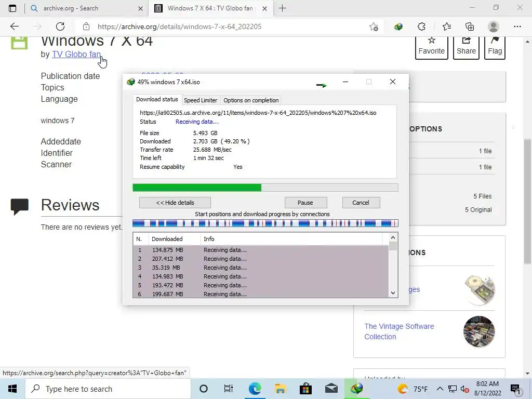This screenshot has width=532, height=399.
Task: Click the IDM dialog title bar icon
Action: coord(130,82)
